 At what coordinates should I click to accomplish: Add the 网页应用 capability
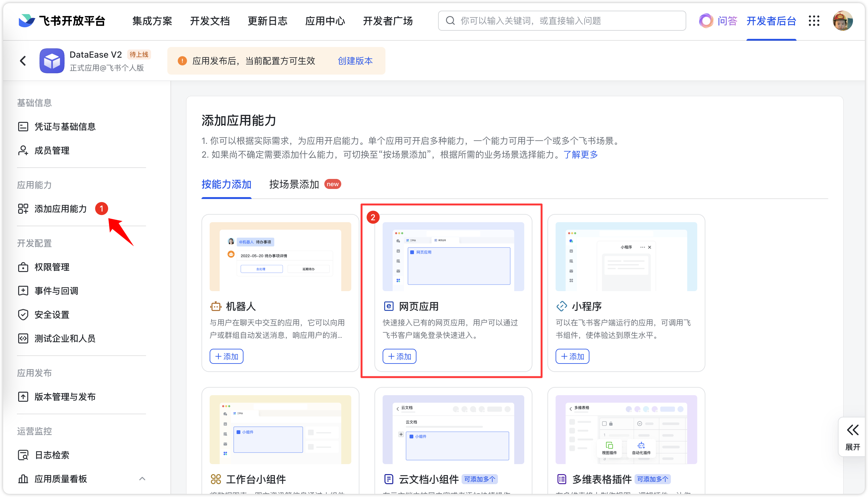[x=399, y=356]
